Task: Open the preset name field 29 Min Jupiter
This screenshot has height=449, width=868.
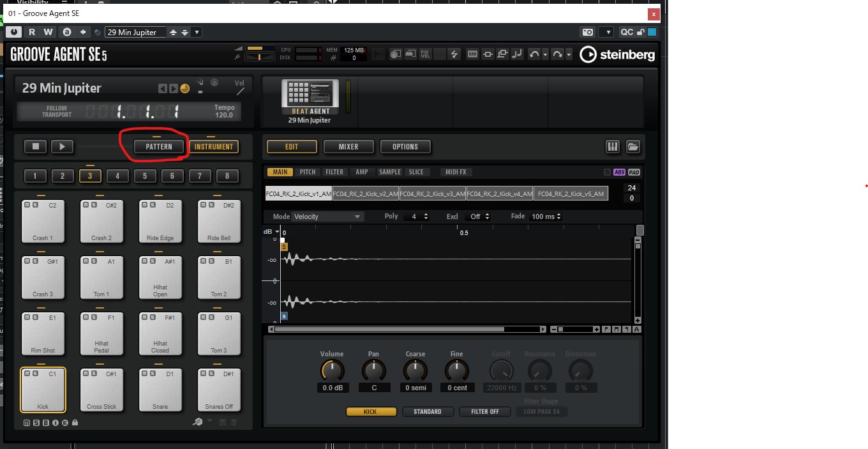Action: tap(135, 32)
